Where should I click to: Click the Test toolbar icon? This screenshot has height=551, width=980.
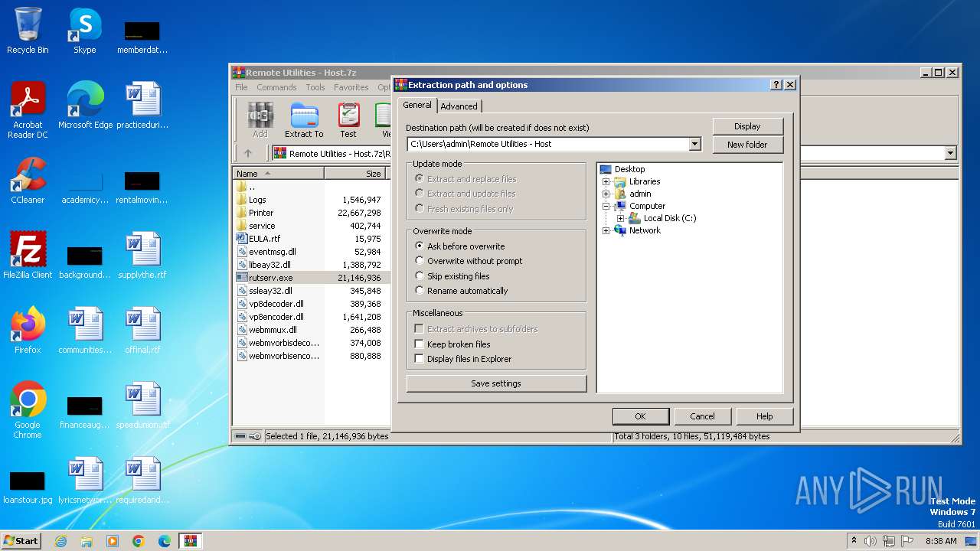pyautogui.click(x=348, y=120)
